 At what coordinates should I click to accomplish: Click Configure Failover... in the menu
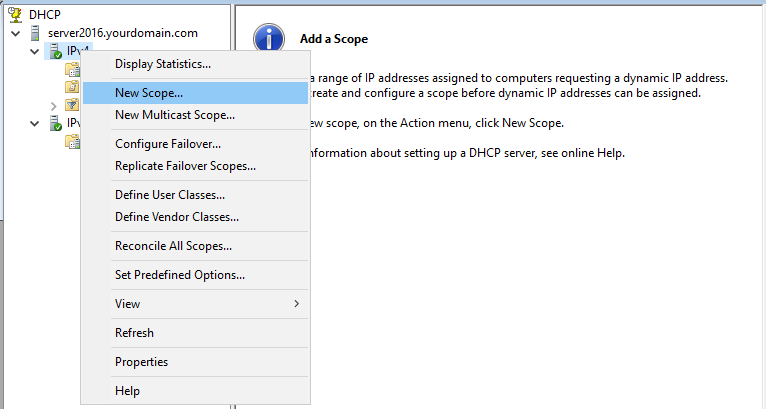tap(168, 144)
